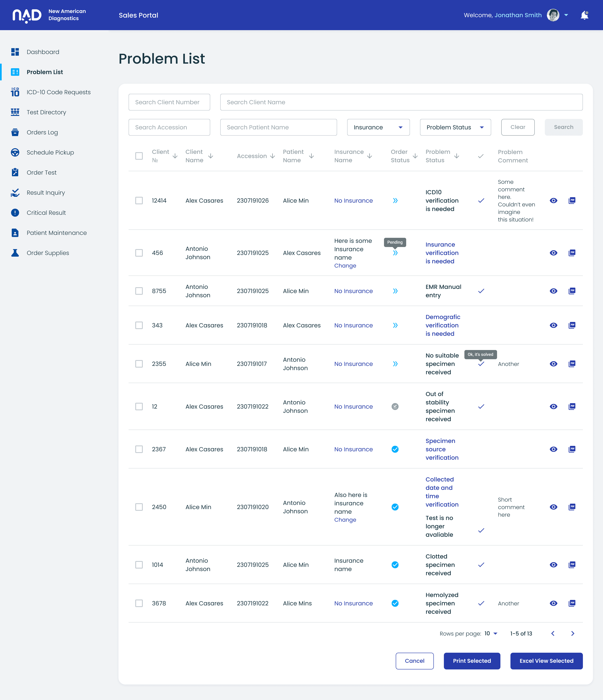The image size is (603, 700).
Task: Open Result Inquiry in sidebar
Action: click(46, 193)
